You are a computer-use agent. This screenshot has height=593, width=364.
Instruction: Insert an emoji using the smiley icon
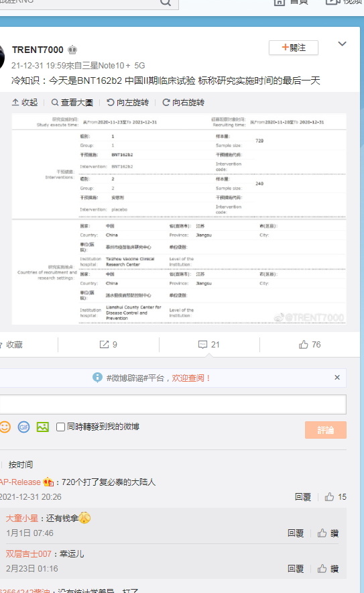coord(5,427)
